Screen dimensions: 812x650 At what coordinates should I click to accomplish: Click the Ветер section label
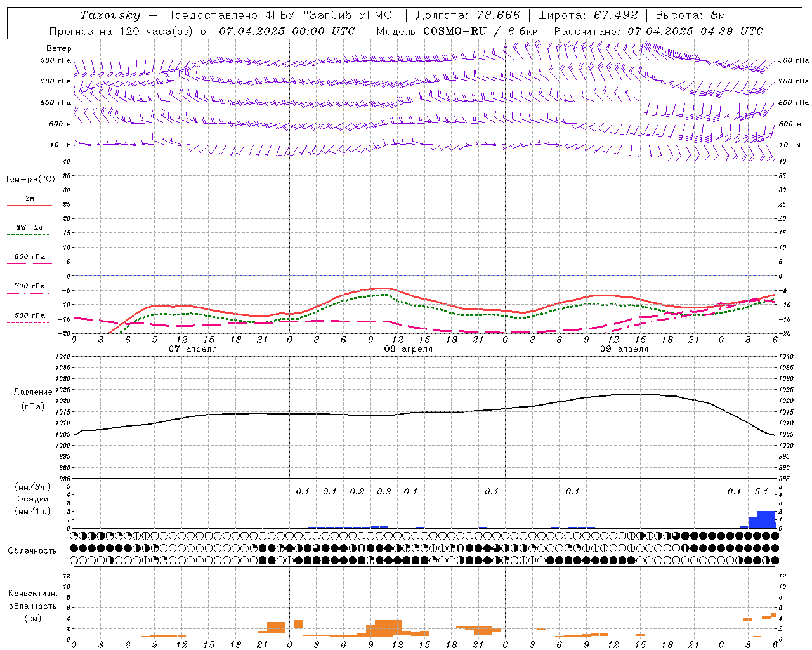point(59,48)
